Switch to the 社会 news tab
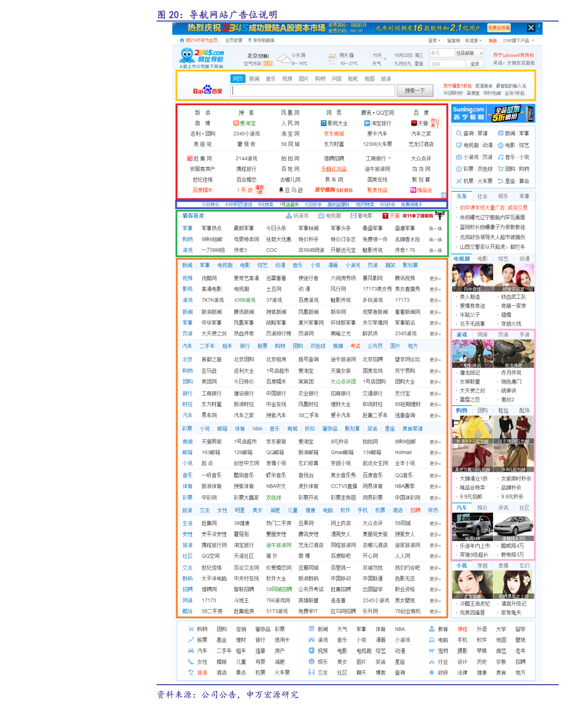This screenshot has height=709, width=588. 482,196
